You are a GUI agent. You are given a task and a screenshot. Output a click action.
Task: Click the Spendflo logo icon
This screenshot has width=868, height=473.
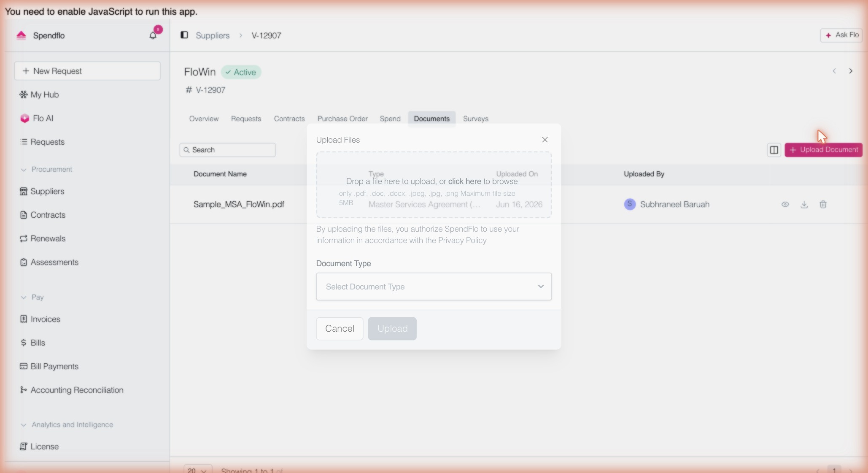click(x=21, y=35)
